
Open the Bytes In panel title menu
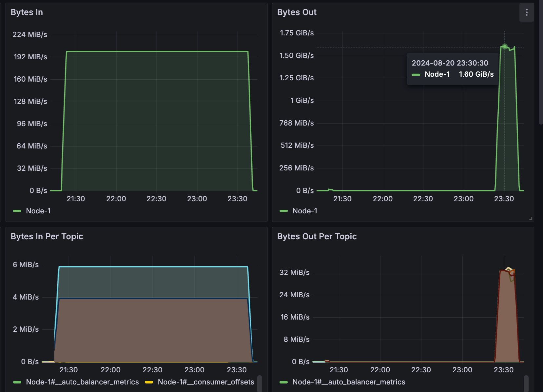(27, 12)
